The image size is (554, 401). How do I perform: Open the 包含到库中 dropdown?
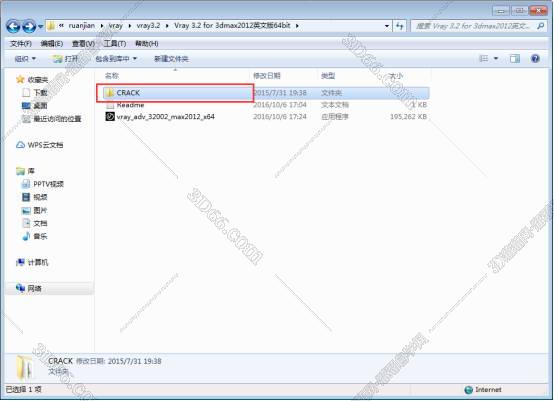tap(116, 59)
